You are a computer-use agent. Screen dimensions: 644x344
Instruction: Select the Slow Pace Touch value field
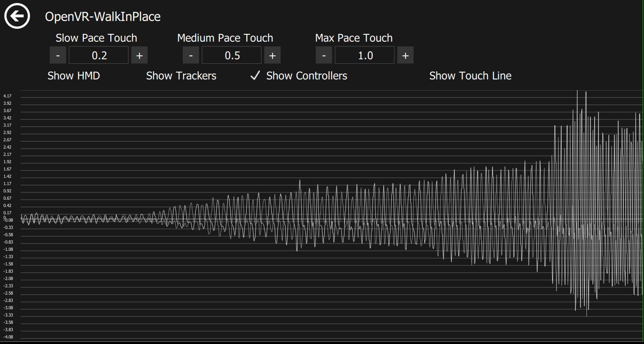click(x=99, y=55)
